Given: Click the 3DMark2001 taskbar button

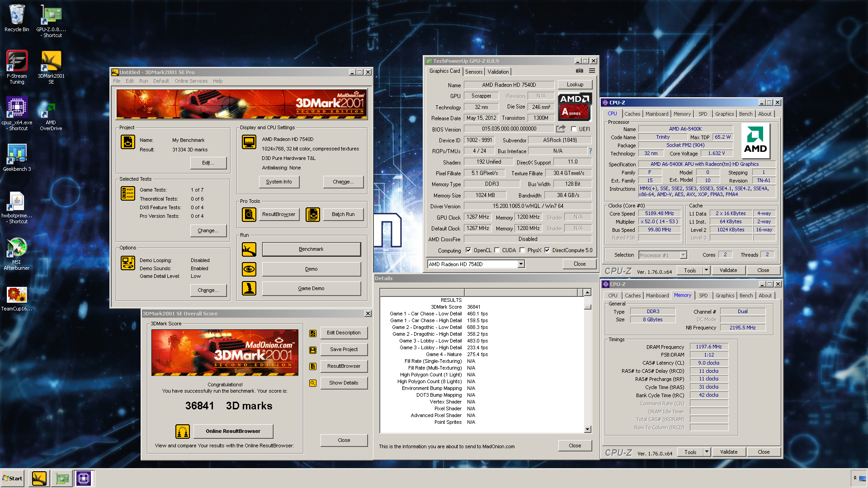Looking at the screenshot, I should tap(39, 479).
